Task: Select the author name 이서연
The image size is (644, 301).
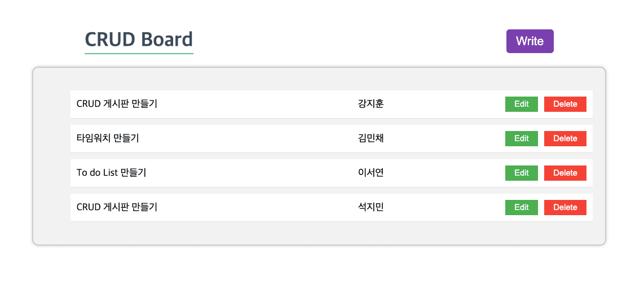Action: click(370, 173)
